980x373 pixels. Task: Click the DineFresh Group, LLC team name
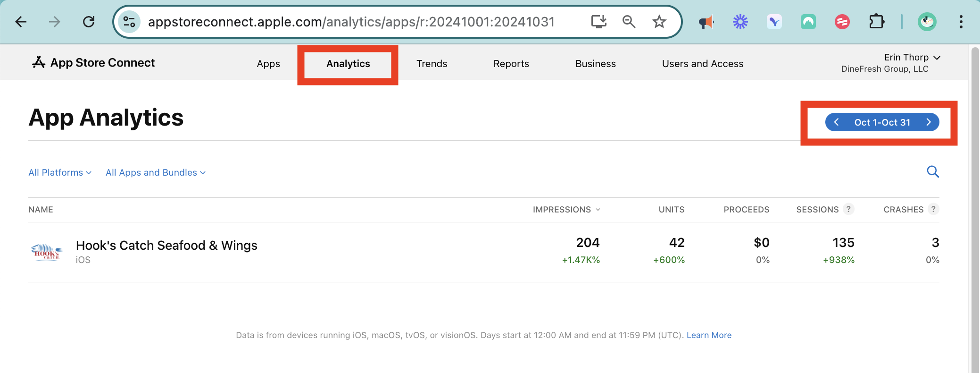click(885, 69)
